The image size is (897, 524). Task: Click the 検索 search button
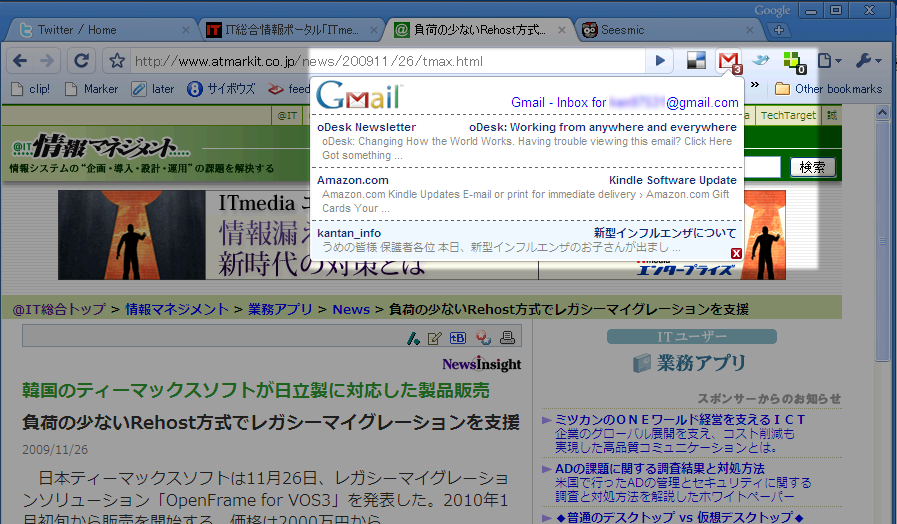pos(812,167)
